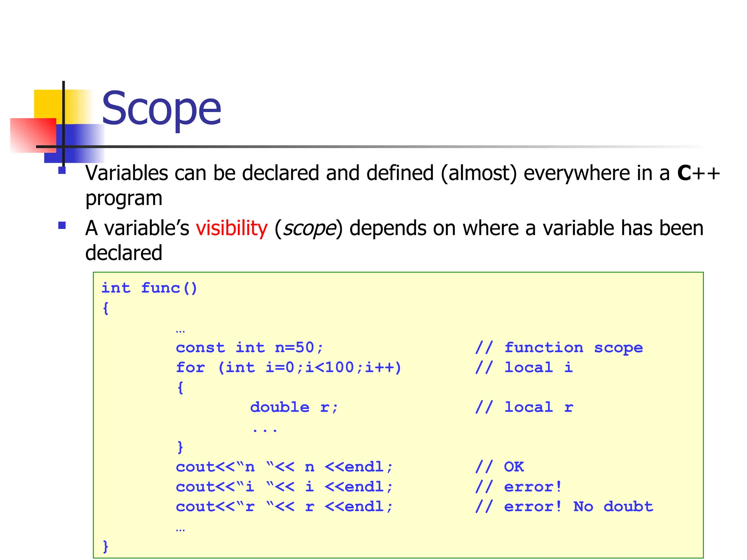Click the for loop header line

289,367
